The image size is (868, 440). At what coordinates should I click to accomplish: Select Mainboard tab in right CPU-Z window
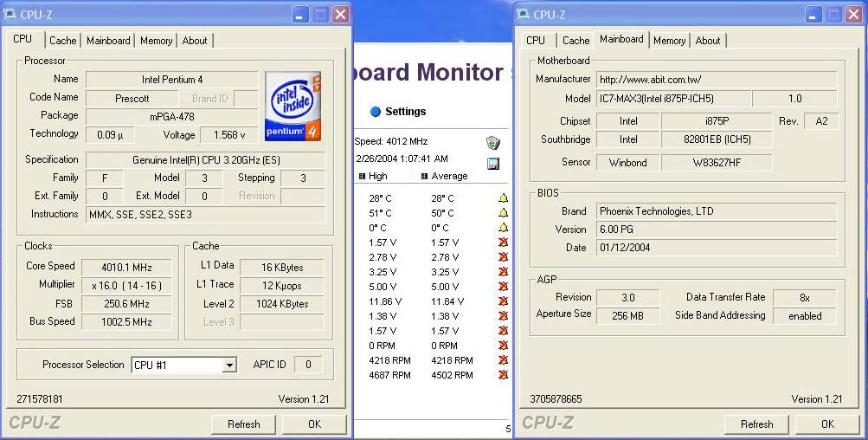[x=621, y=39]
